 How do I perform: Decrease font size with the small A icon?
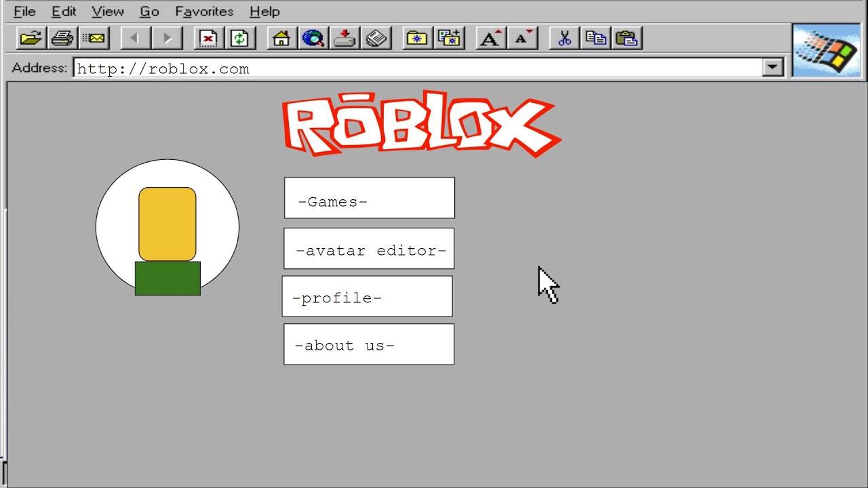(522, 38)
